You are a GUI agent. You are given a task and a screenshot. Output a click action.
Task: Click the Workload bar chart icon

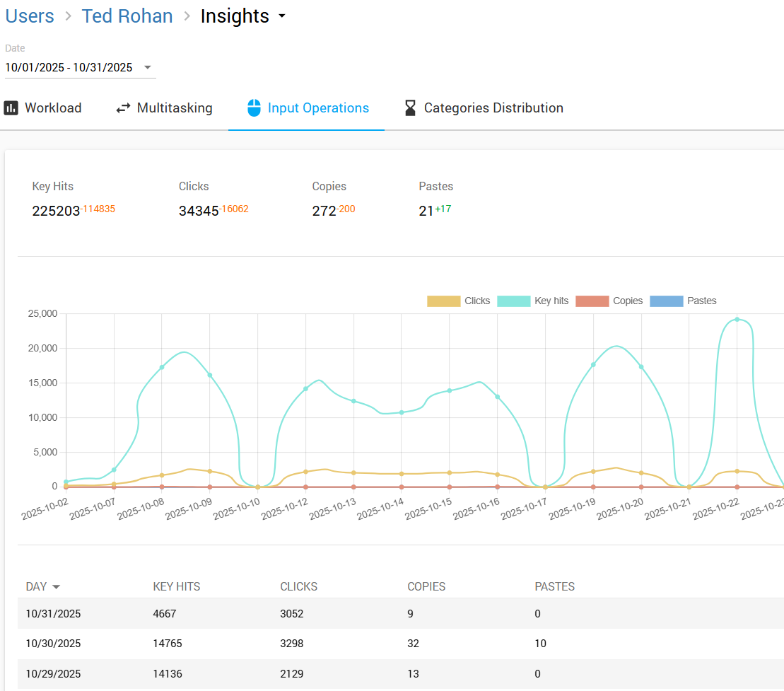pos(11,108)
